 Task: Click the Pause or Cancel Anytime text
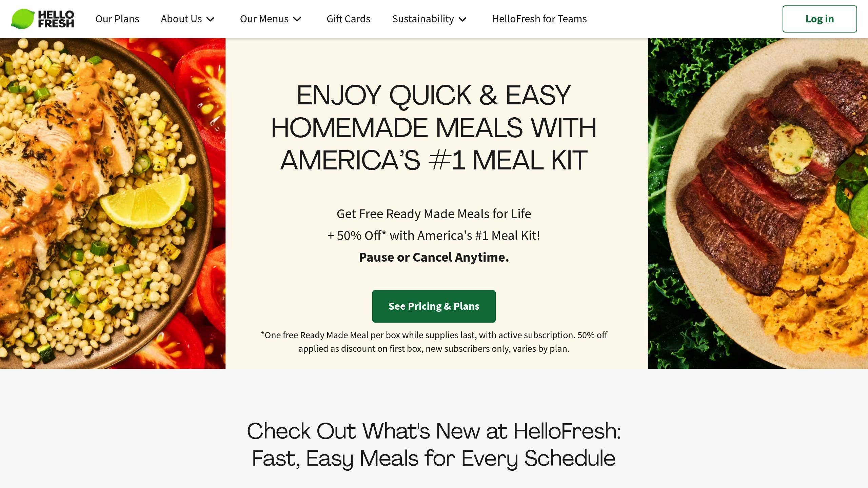(434, 257)
